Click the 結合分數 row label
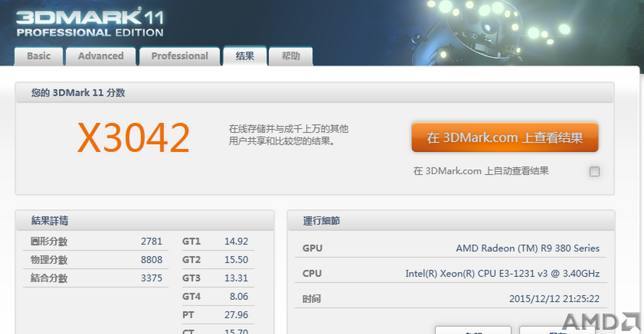Viewport: 644px width, 334px height. [49, 278]
